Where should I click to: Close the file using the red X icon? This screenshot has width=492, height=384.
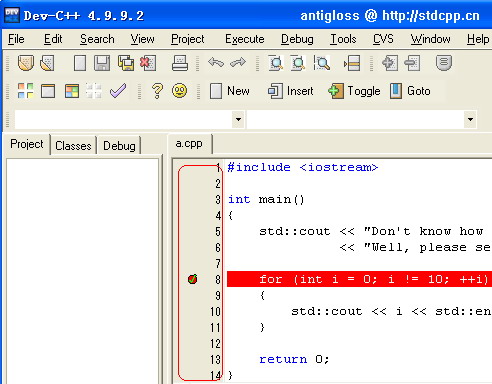point(148,63)
